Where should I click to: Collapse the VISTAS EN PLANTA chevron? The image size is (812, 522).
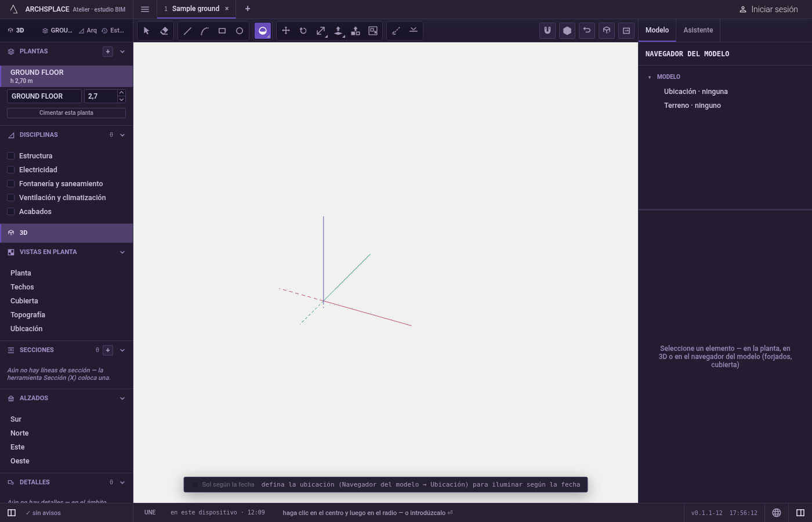pos(122,252)
